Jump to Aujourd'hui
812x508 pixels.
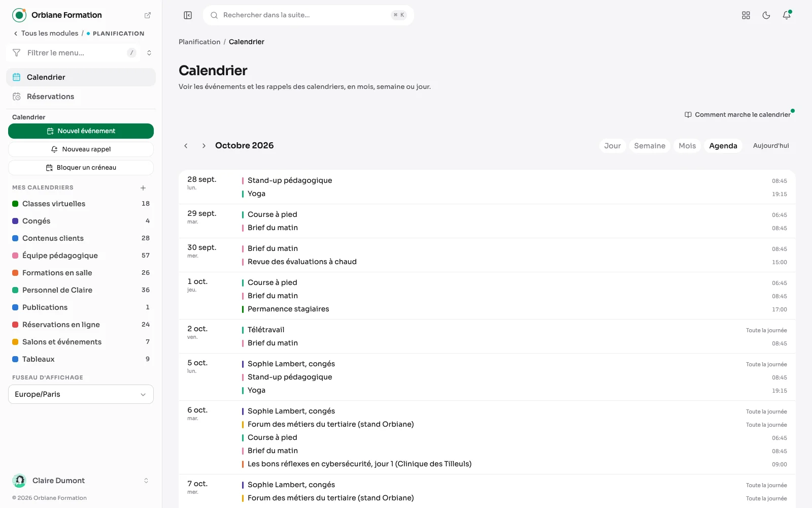point(771,146)
